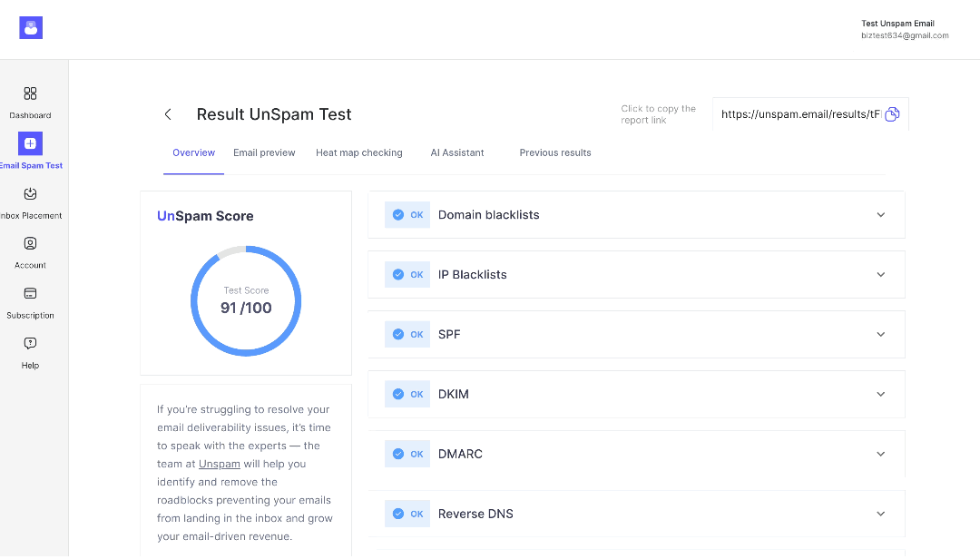Click the Reverse DNS row title

coord(475,514)
